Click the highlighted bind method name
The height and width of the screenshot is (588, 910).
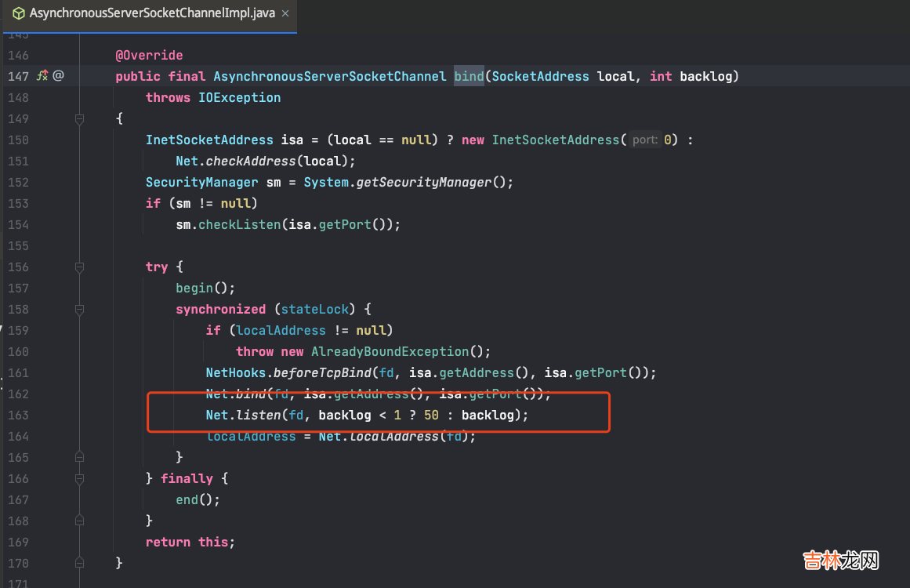469,76
